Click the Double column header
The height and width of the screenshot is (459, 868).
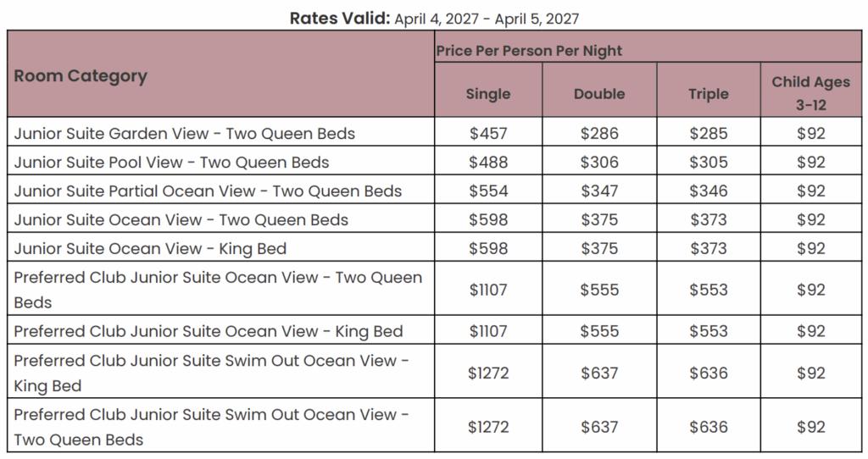point(599,94)
